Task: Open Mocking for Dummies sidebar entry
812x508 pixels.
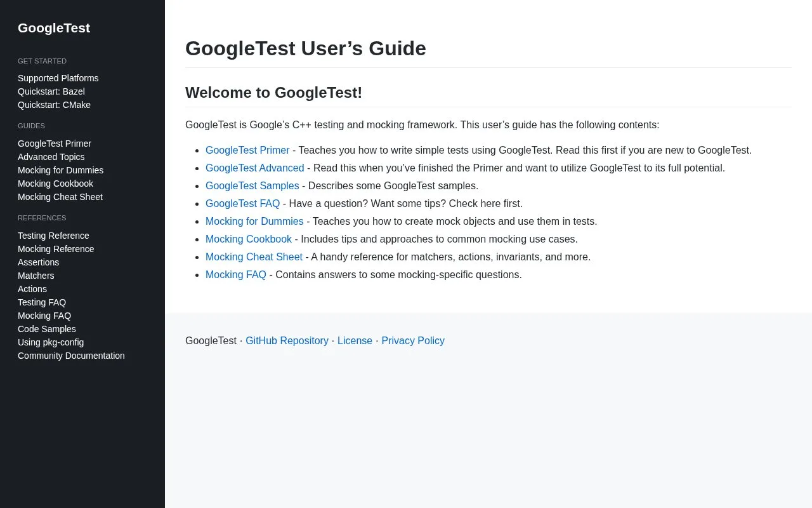Action: [x=60, y=170]
